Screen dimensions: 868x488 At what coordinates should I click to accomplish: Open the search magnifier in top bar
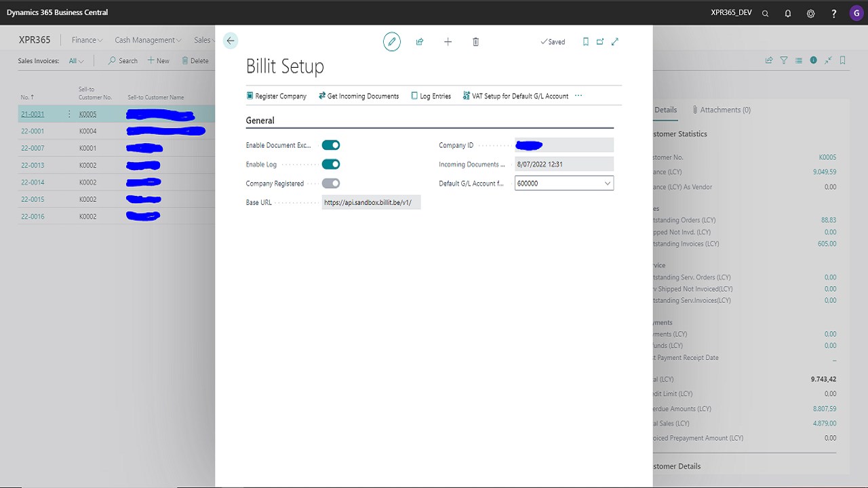(x=765, y=13)
